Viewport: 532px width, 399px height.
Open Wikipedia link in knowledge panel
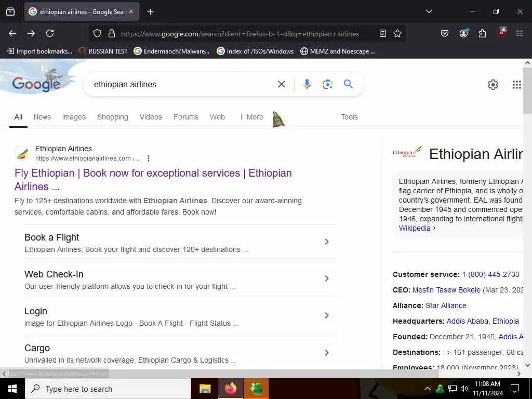point(417,228)
